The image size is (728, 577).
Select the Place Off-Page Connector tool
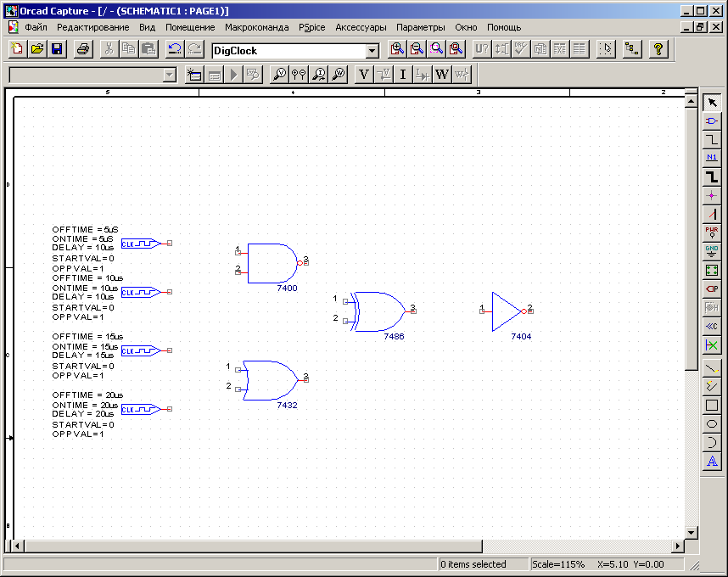tap(712, 327)
